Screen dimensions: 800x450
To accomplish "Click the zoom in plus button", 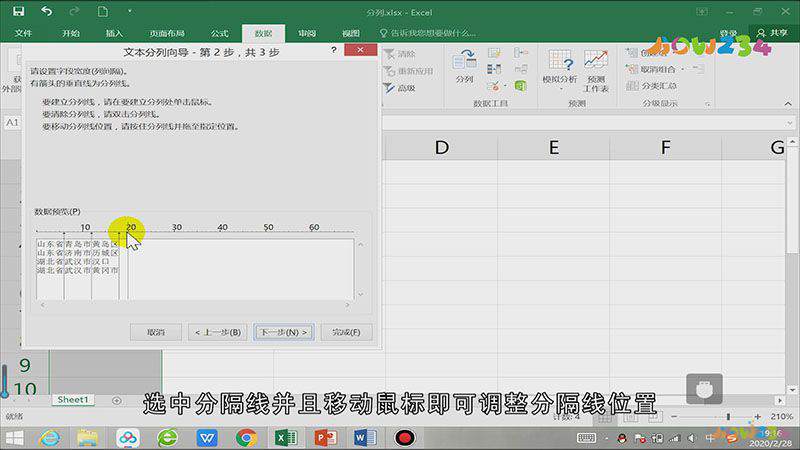I will pyautogui.click(x=758, y=417).
